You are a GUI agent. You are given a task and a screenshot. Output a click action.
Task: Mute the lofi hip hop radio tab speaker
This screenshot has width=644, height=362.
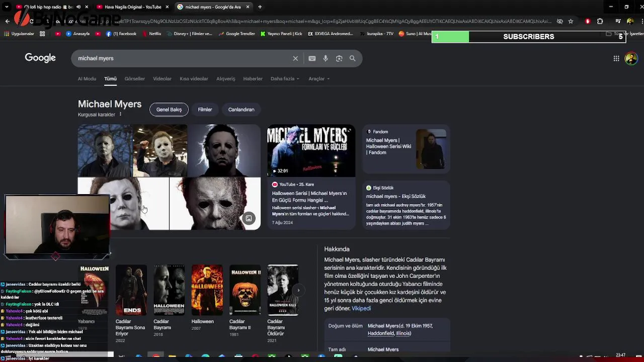(x=78, y=7)
